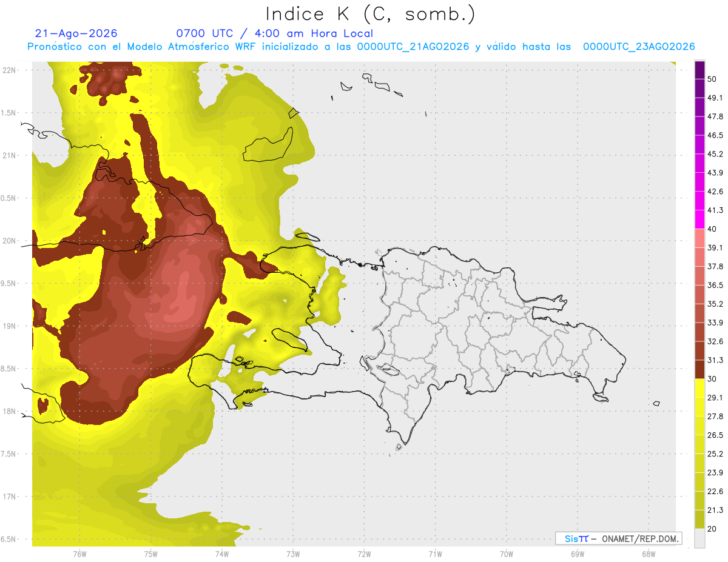This screenshot has width=728, height=562.
Task: Click the latitude label 22N
Action: 9,70
